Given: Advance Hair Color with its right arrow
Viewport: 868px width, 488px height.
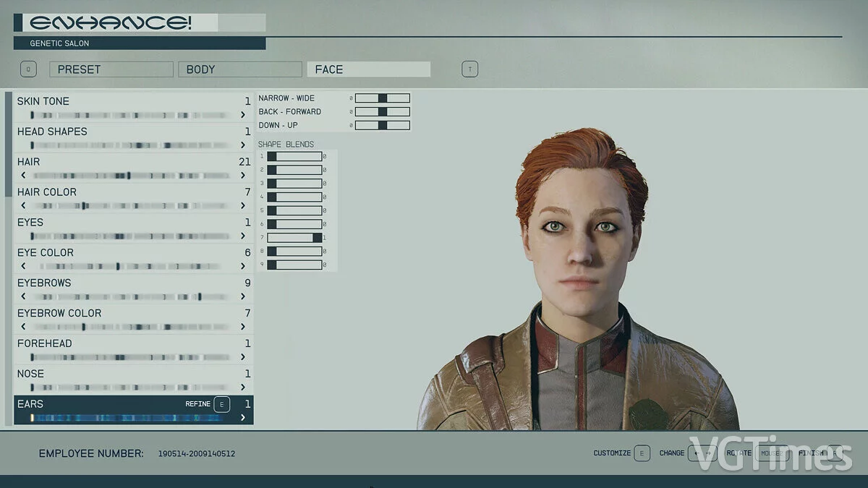Looking at the screenshot, I should (x=243, y=206).
